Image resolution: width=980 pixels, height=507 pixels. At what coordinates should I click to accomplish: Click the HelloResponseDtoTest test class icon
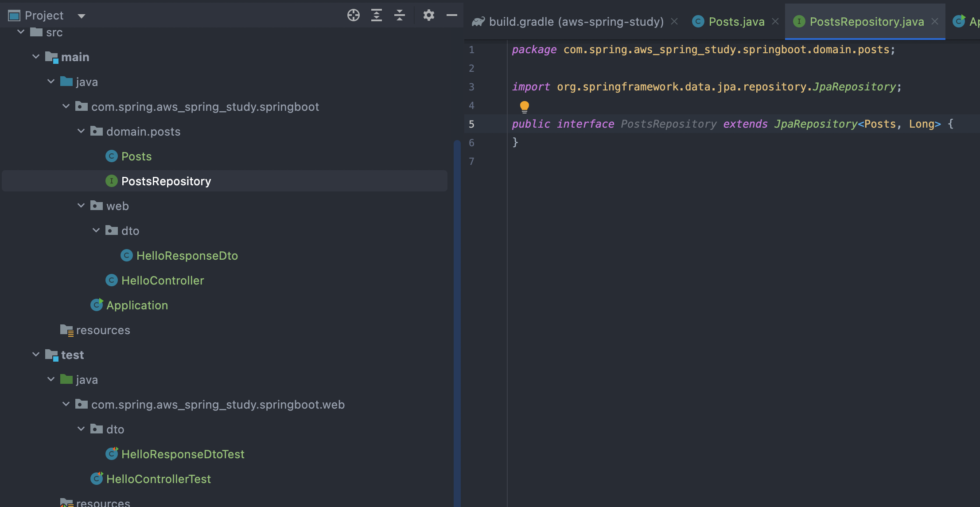click(x=112, y=454)
